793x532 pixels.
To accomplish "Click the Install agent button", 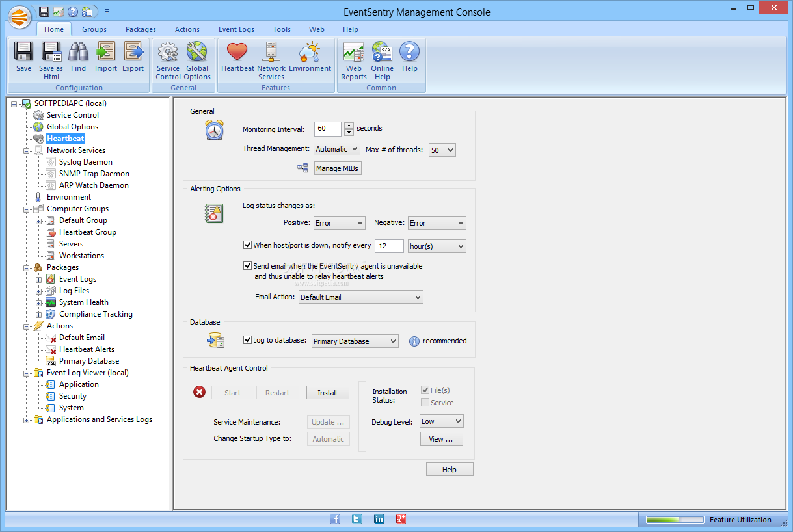I will pos(327,393).
